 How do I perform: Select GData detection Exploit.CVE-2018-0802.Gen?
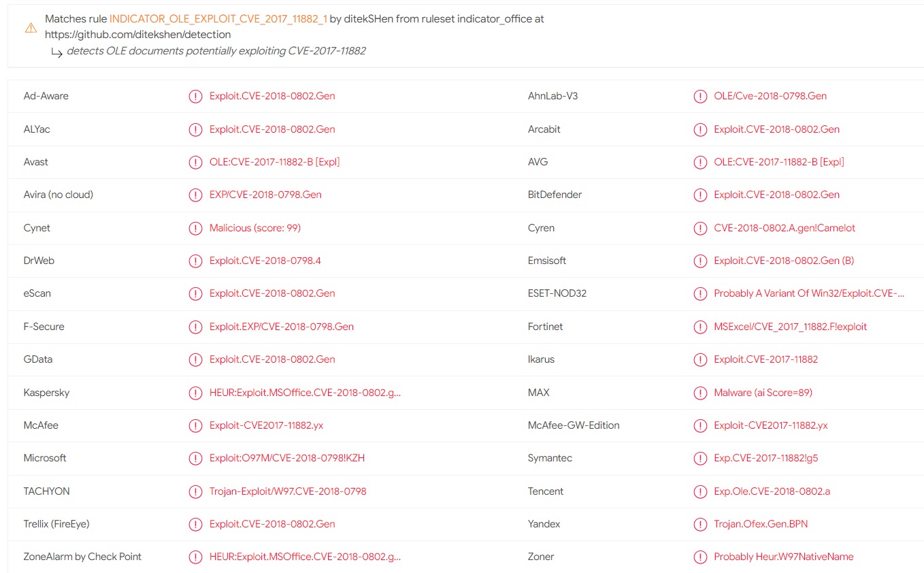coord(272,359)
